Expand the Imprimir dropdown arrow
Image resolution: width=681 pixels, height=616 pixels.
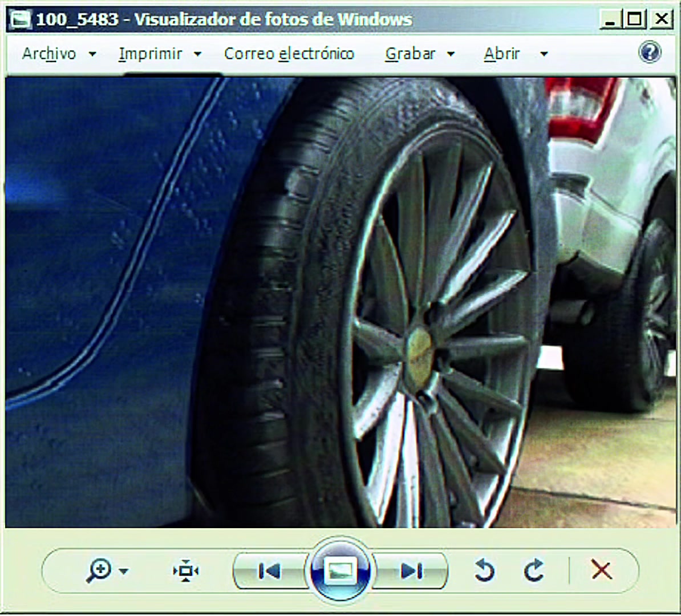[197, 54]
